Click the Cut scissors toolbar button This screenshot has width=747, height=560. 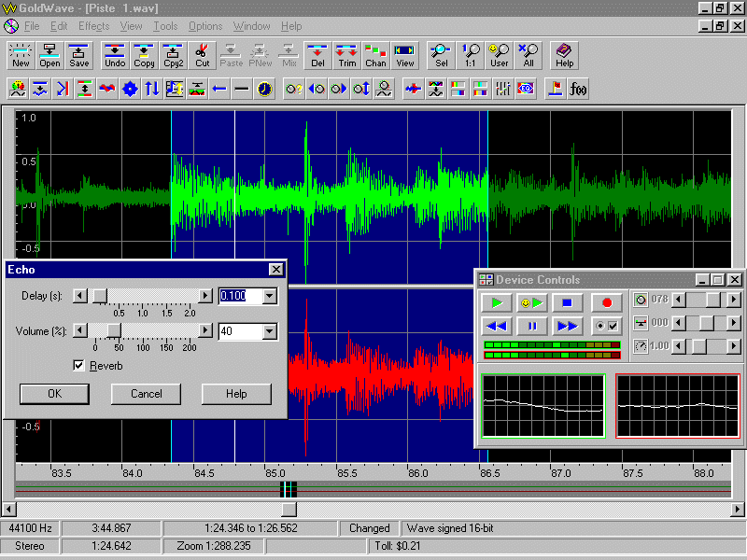[202, 56]
